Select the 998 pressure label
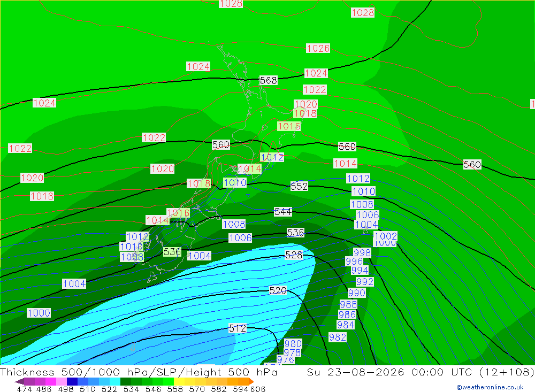The height and width of the screenshot is (392, 535). [x=362, y=253]
